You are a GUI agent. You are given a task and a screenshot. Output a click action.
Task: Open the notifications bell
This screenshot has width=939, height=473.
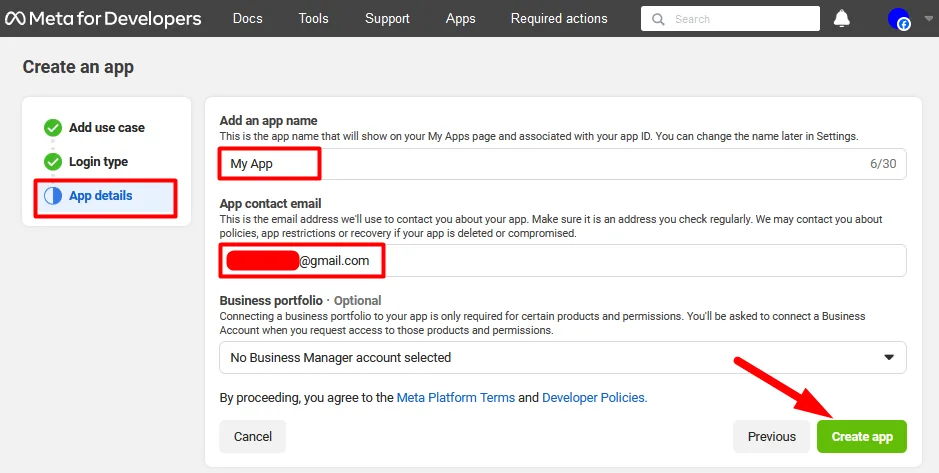841,19
